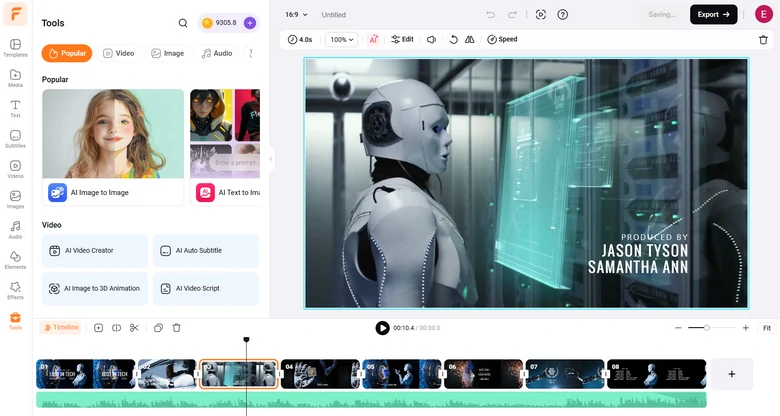780x416 pixels.
Task: Play the video preview
Action: (x=382, y=328)
